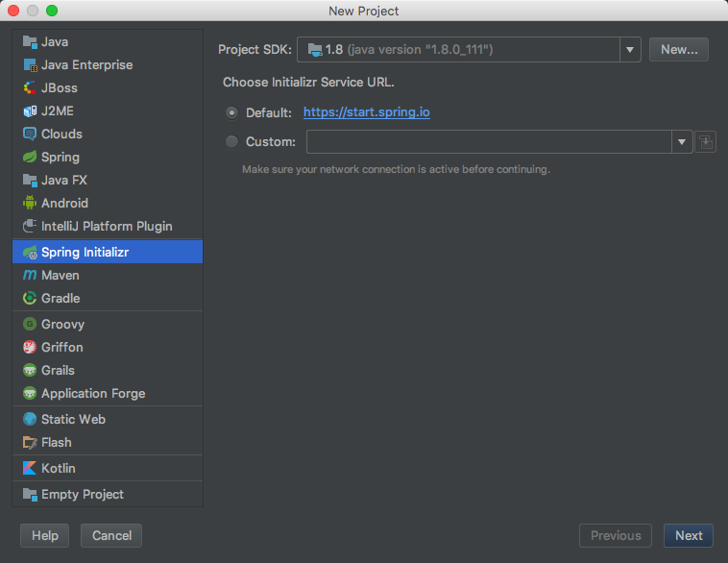This screenshot has width=728, height=563.
Task: Click the Maven icon in sidebar
Action: tap(30, 275)
